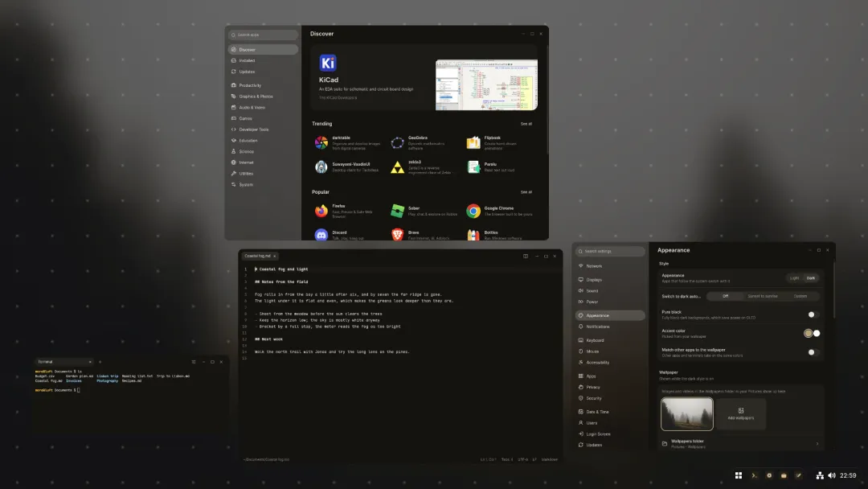Click the split view icon in text editor
Viewport: 868px width, 489px height.
click(x=526, y=257)
